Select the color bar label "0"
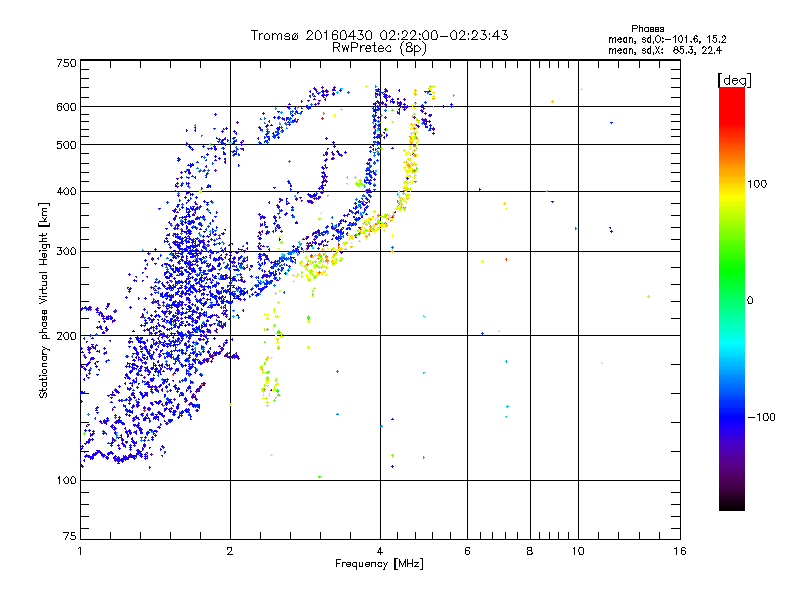 click(x=749, y=300)
